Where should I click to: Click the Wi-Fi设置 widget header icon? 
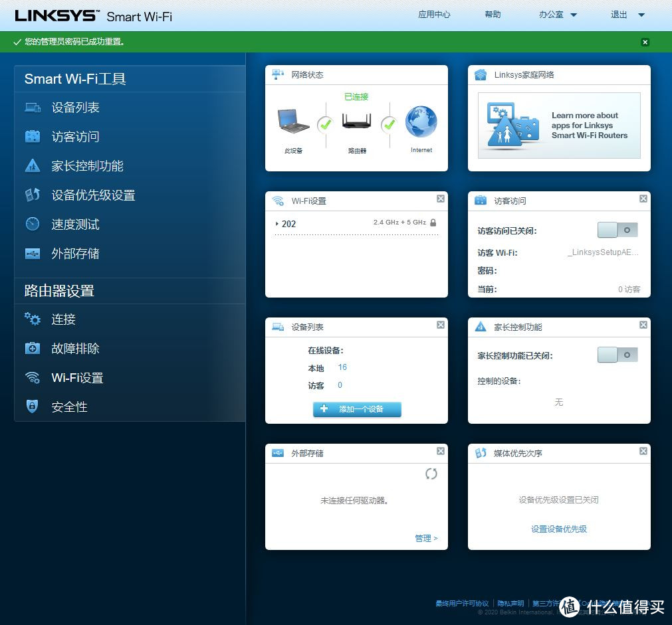[278, 201]
